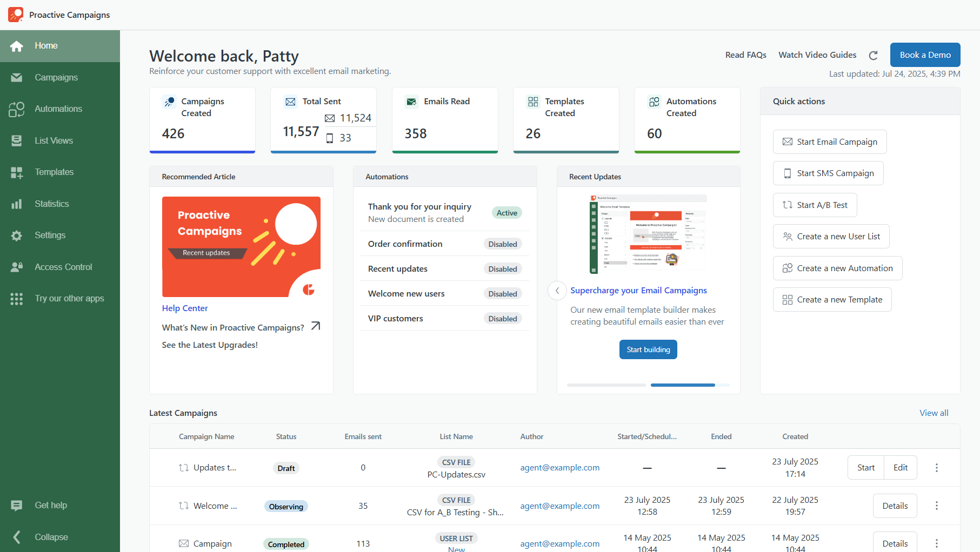The image size is (980, 552).
Task: Refresh dashboard with the reload icon
Action: click(x=873, y=55)
